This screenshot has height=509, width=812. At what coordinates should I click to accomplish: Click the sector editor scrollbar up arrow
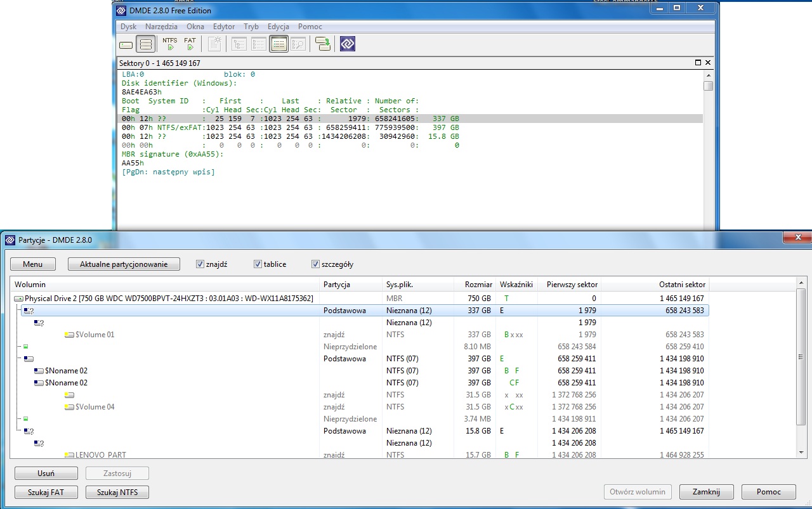[708, 75]
